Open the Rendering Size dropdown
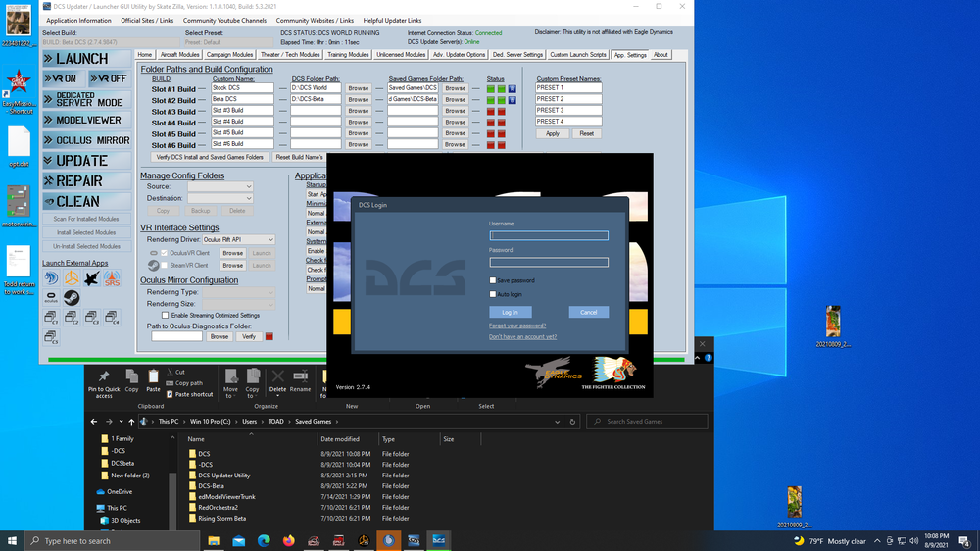Screen dimensions: 980x551 (x=238, y=304)
